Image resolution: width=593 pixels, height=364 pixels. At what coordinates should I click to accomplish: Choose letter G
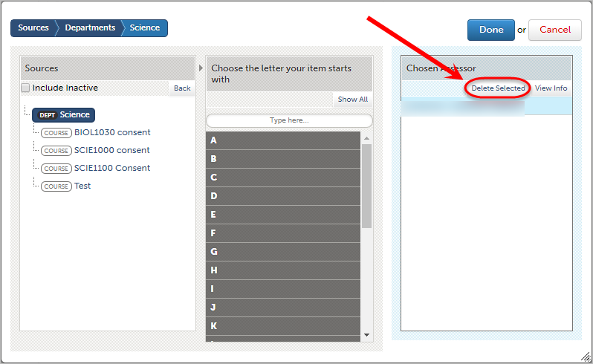[283, 252]
